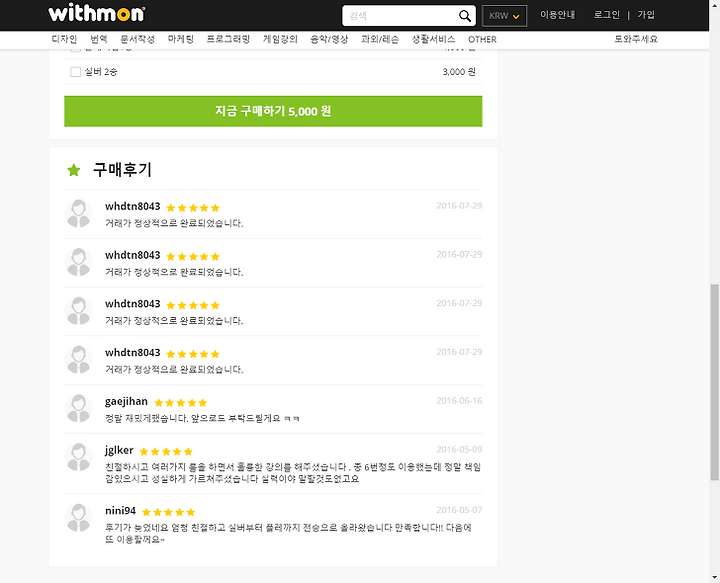Open the 음악/영상 category menu
The image size is (720, 583).
coord(329,39)
